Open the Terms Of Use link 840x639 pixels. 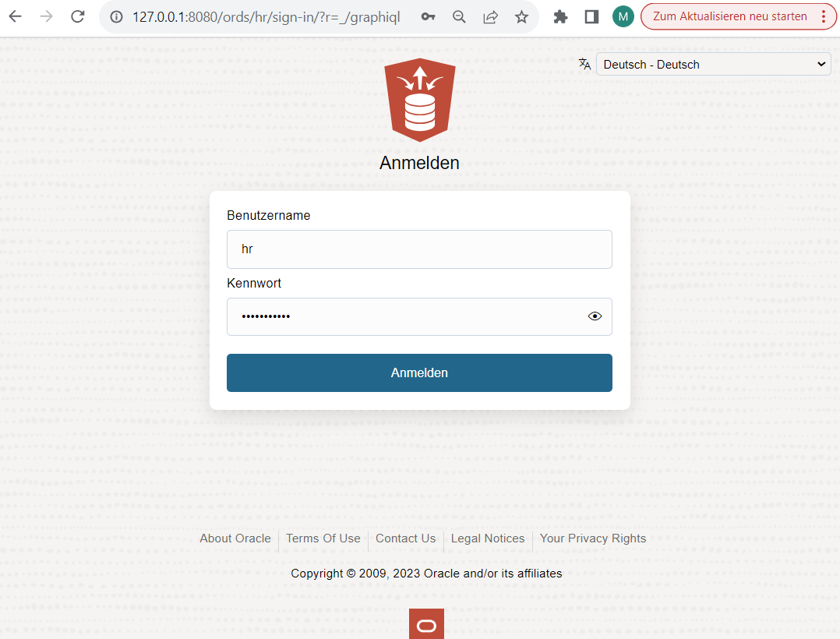[323, 538]
